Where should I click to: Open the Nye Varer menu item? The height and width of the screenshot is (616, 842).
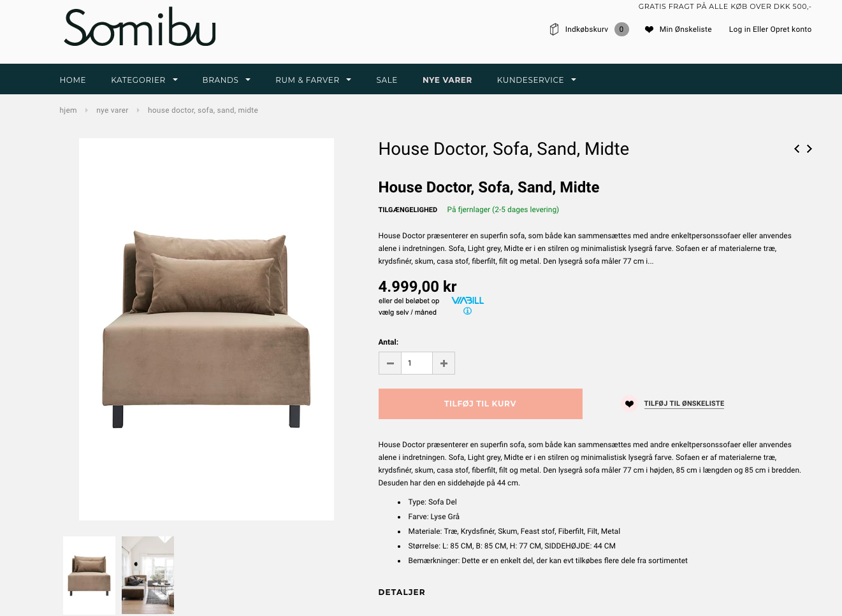pos(447,80)
